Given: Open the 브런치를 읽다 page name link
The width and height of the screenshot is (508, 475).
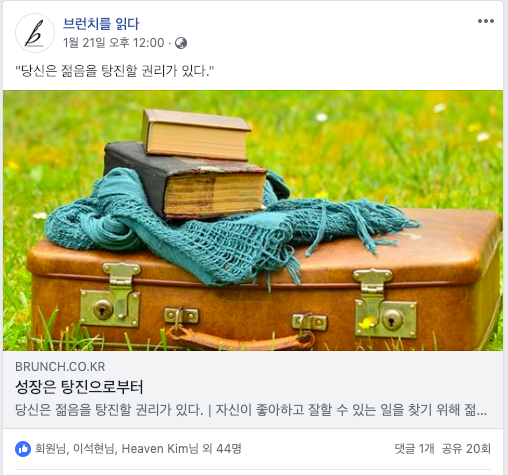Looking at the screenshot, I should 101,24.
